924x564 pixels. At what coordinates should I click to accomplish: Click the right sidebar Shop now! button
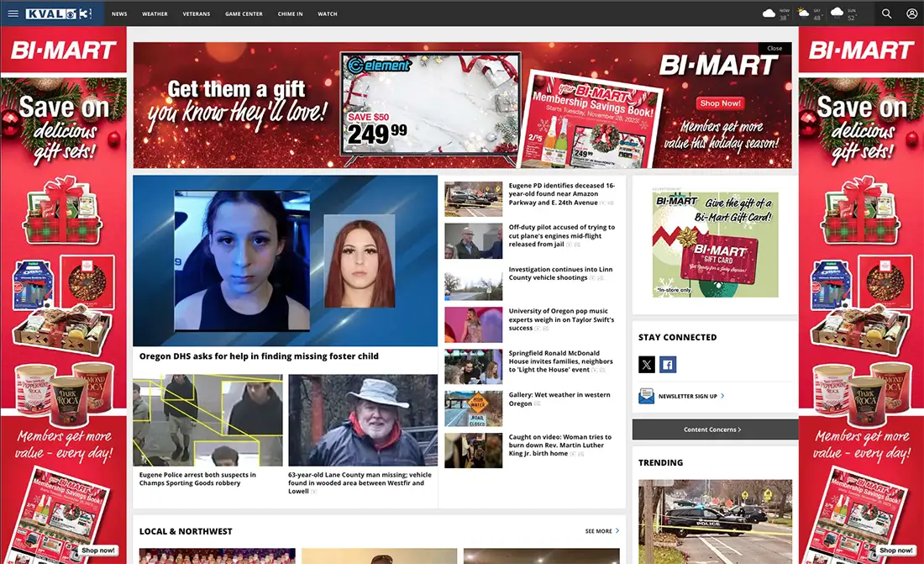tap(895, 551)
